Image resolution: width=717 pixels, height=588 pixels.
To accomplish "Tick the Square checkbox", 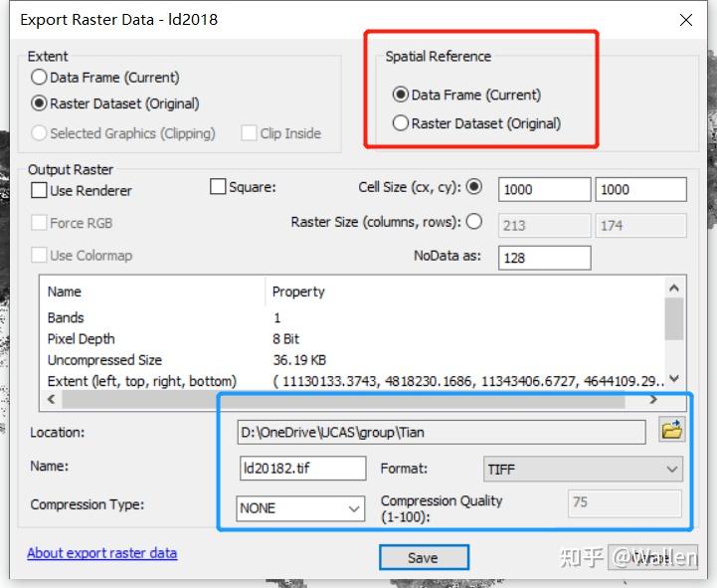I will tap(218, 187).
